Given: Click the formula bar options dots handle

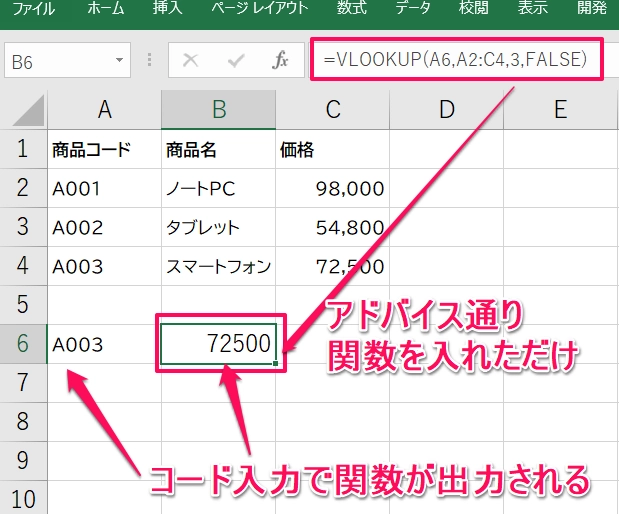Looking at the screenshot, I should [149, 60].
